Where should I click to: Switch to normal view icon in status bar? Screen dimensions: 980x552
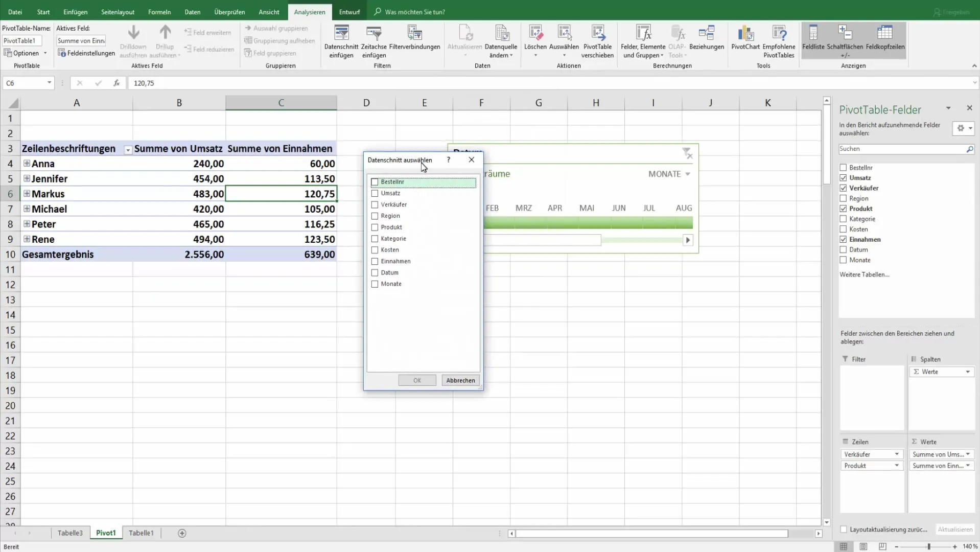click(x=844, y=546)
